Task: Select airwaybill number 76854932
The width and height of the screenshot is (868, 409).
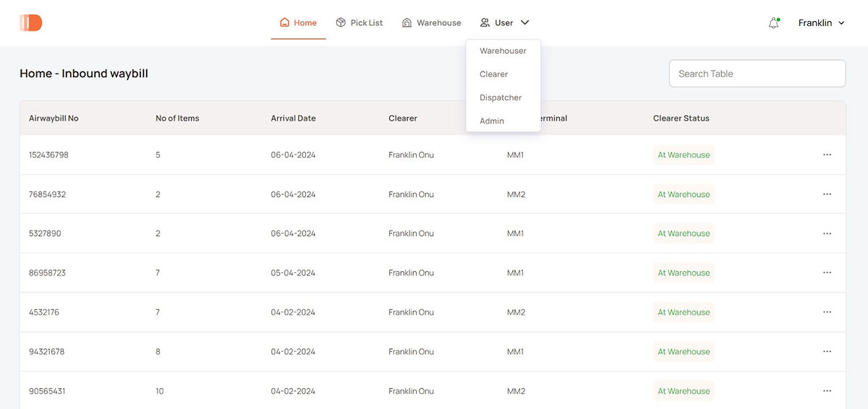Action: [x=47, y=194]
